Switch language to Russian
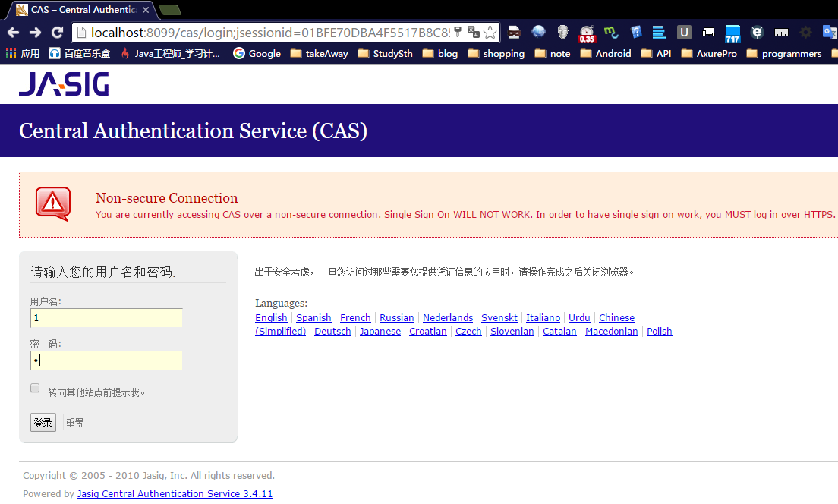 396,317
